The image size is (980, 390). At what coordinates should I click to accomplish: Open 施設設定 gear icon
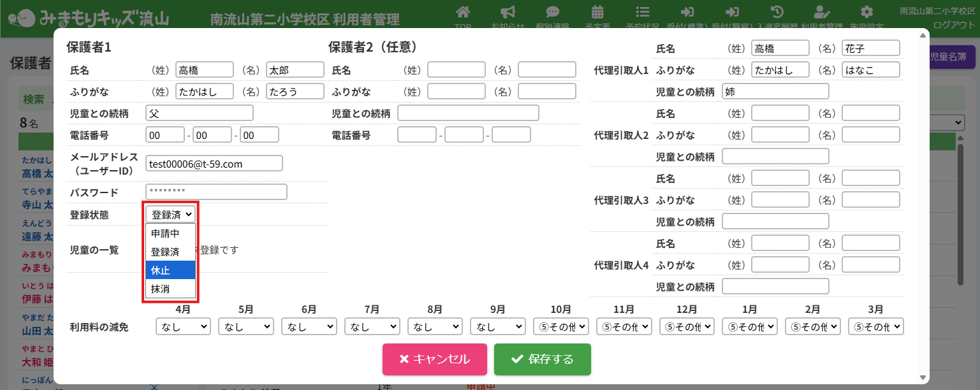click(867, 13)
